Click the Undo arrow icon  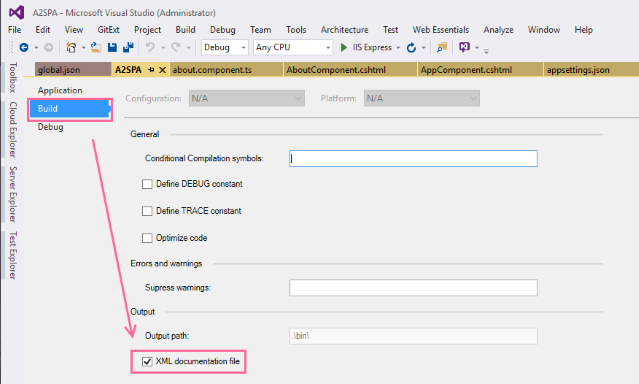point(150,48)
